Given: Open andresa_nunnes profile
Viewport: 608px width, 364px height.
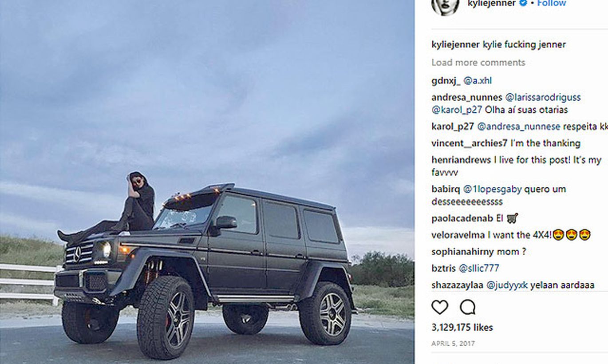Looking at the screenshot, I should tap(467, 98).
